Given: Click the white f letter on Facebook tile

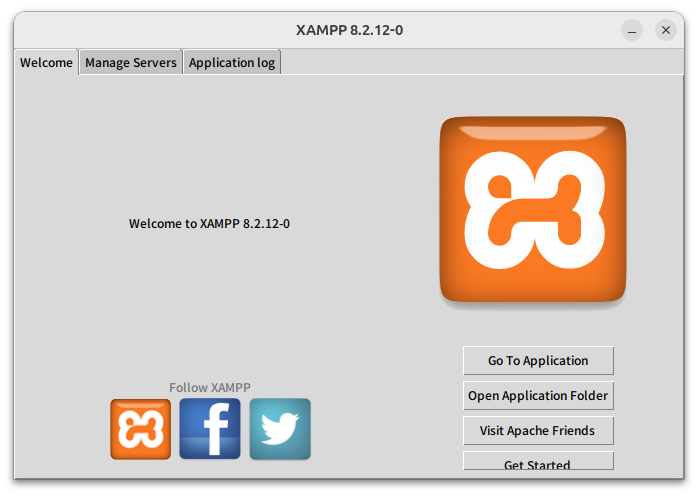Looking at the screenshot, I should tap(217, 429).
